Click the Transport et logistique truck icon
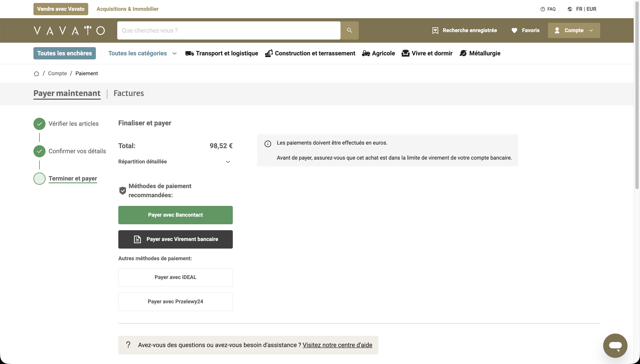The width and height of the screenshot is (640, 364). (189, 53)
